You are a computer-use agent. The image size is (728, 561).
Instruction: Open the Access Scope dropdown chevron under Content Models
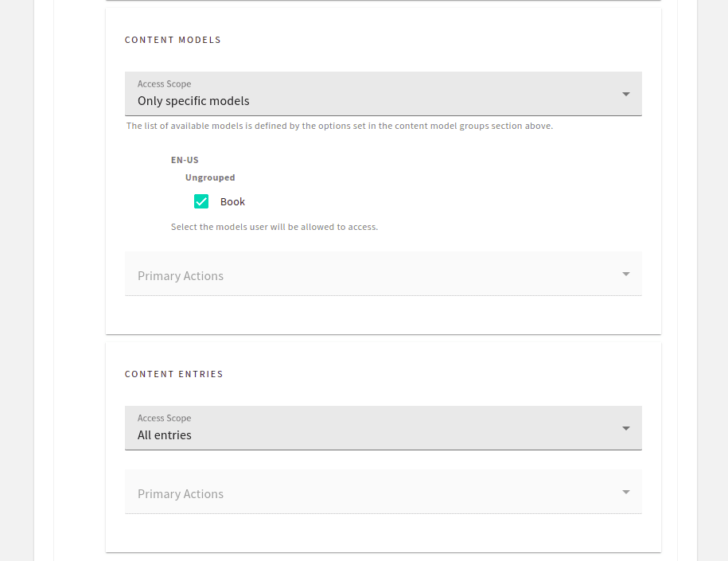(626, 93)
